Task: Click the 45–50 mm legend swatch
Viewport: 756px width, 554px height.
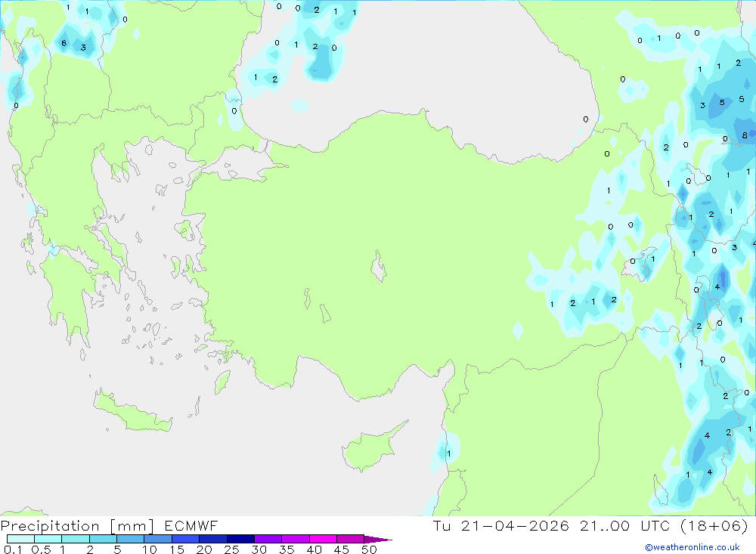Action: (351, 539)
